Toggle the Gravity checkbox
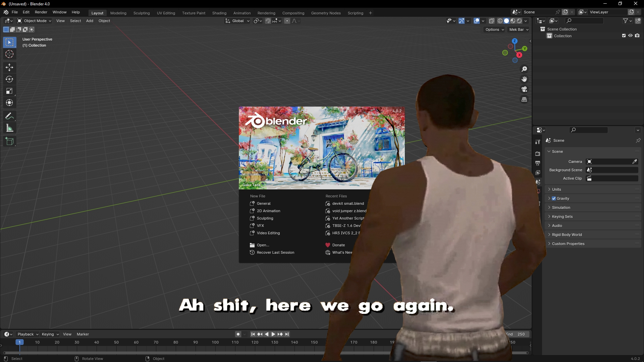 [554, 198]
